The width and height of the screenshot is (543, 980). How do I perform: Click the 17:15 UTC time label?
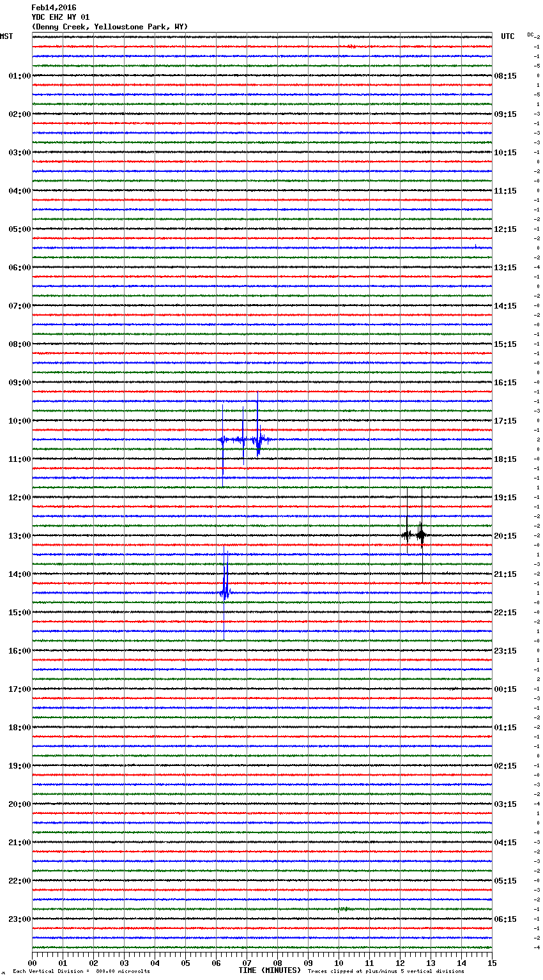(505, 421)
